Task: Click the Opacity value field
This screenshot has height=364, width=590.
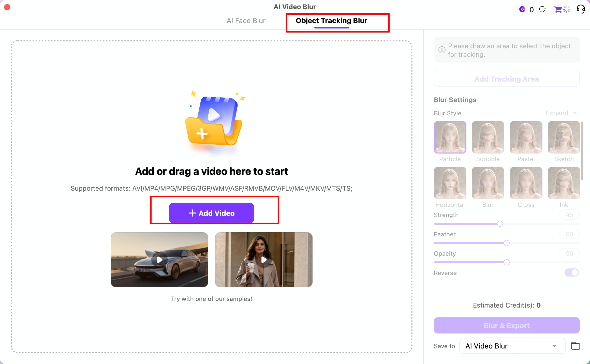Action: pyautogui.click(x=569, y=254)
